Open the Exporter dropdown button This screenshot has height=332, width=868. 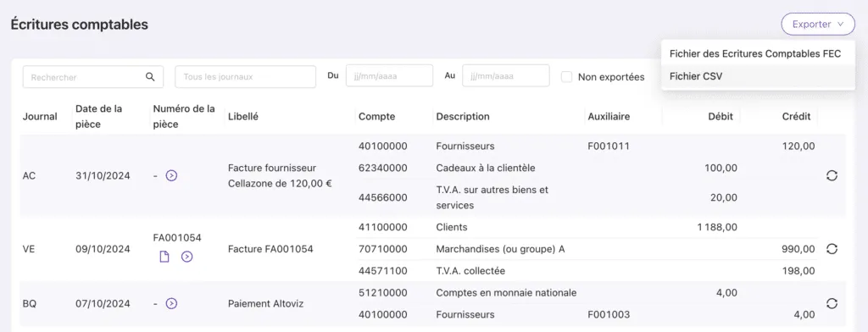click(818, 25)
